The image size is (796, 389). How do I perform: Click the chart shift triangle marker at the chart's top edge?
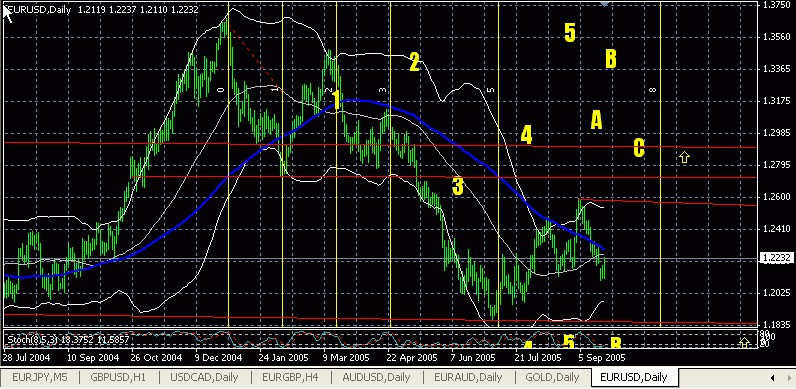604,4
